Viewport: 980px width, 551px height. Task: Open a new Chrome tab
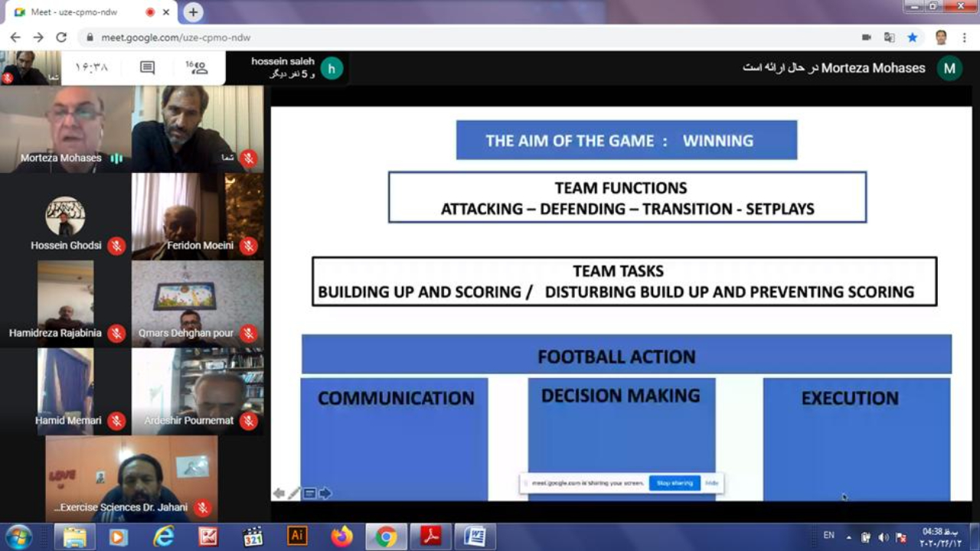pos(193,12)
